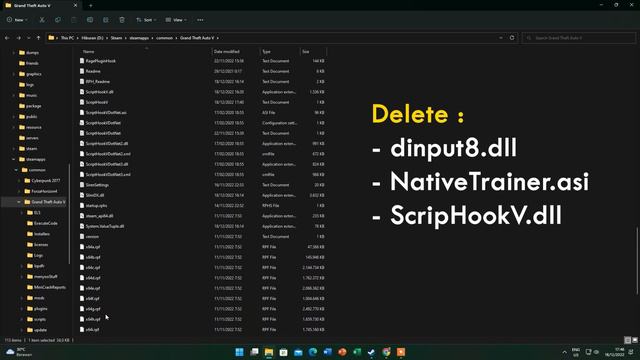Viewport: 640px width, 360px height.
Task: Refresh the folder with the refresh icon
Action: pyautogui.click(x=512, y=38)
